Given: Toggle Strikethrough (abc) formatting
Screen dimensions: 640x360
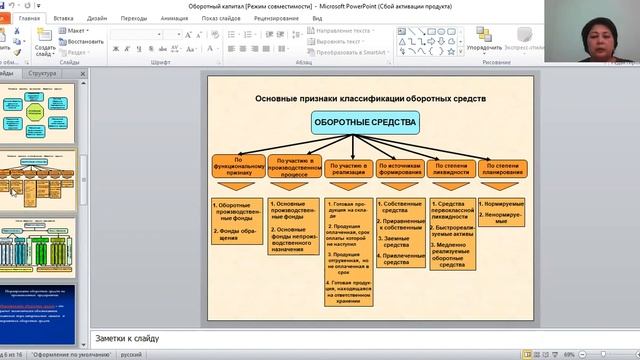Looking at the screenshot, I should point(163,49).
